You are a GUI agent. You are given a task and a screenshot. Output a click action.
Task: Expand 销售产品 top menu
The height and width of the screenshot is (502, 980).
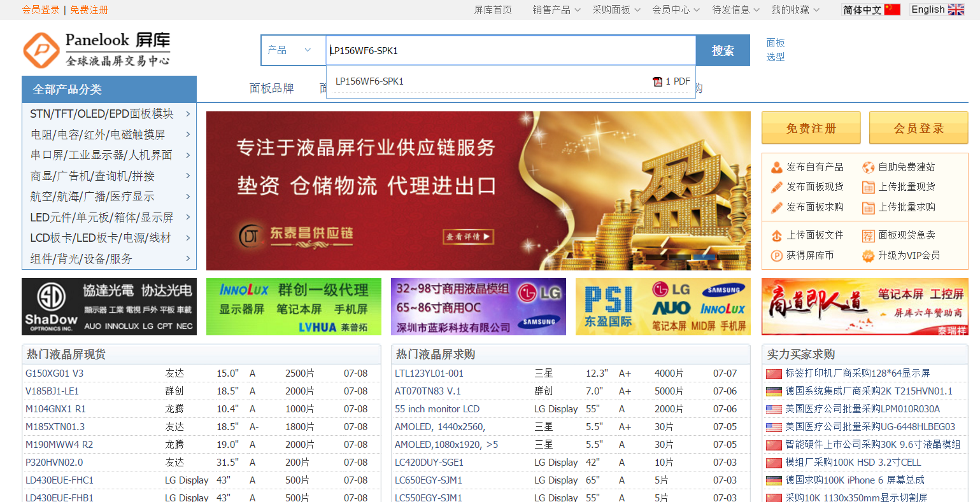click(557, 10)
